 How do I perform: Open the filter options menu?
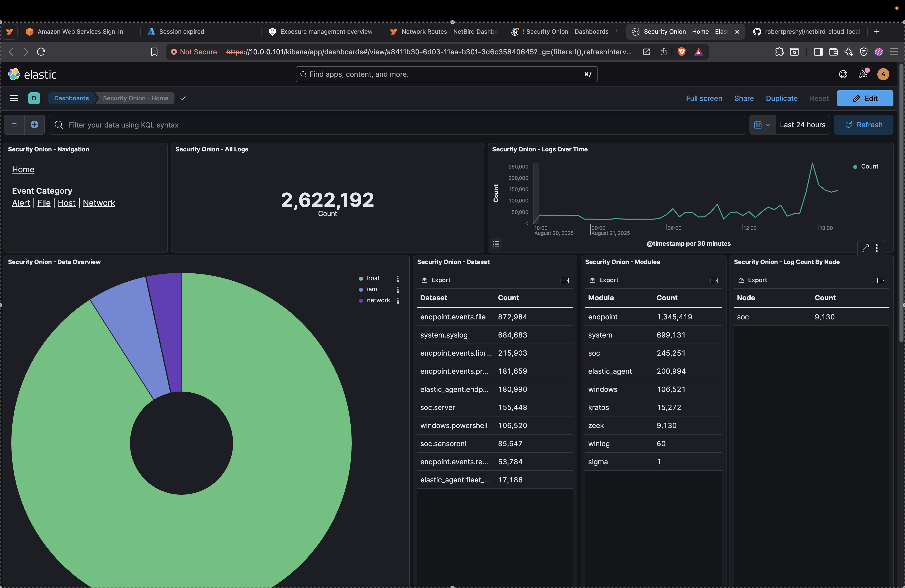point(14,125)
